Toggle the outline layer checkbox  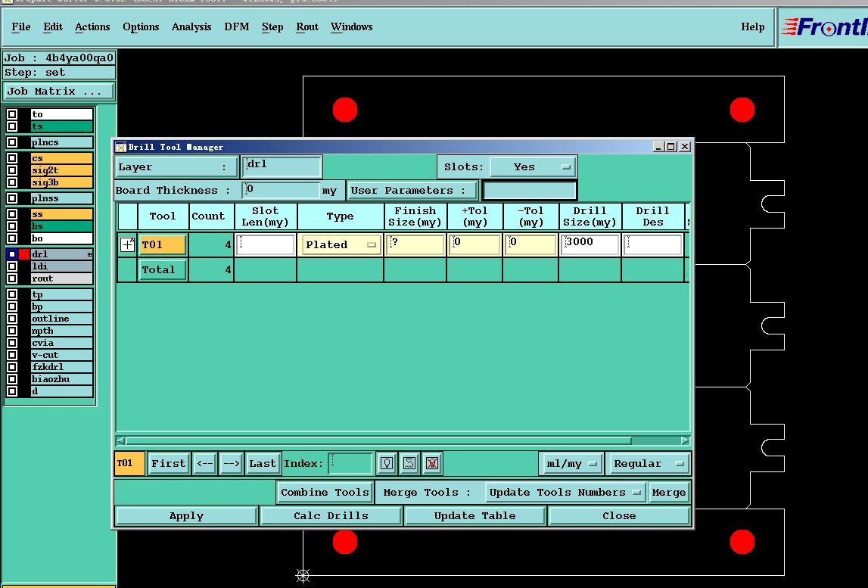[x=12, y=319]
